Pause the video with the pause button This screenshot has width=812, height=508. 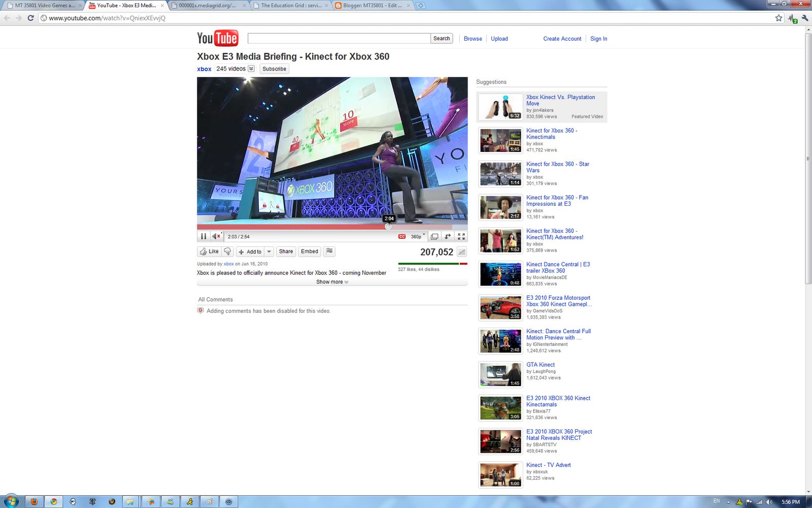[x=204, y=236]
